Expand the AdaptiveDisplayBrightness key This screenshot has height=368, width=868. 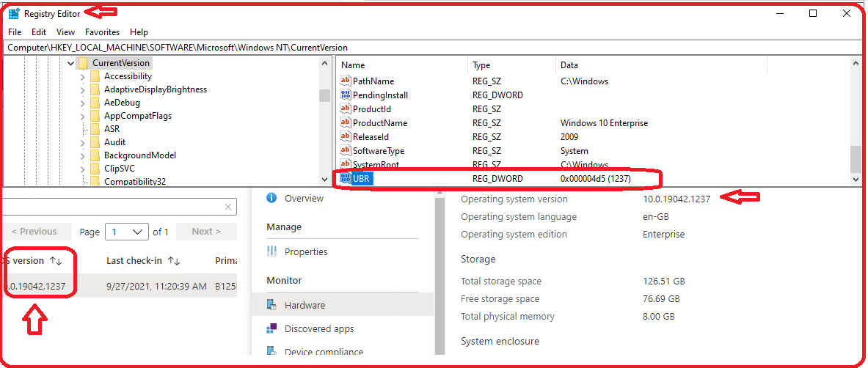[82, 89]
